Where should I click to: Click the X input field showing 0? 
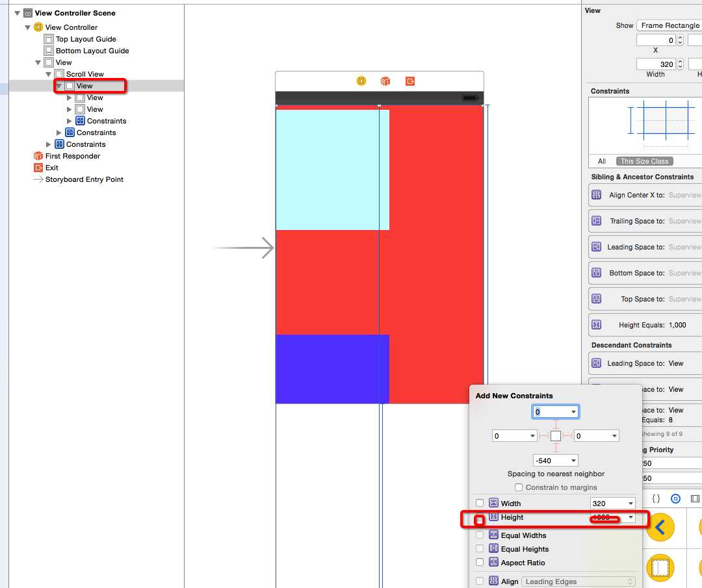656,40
